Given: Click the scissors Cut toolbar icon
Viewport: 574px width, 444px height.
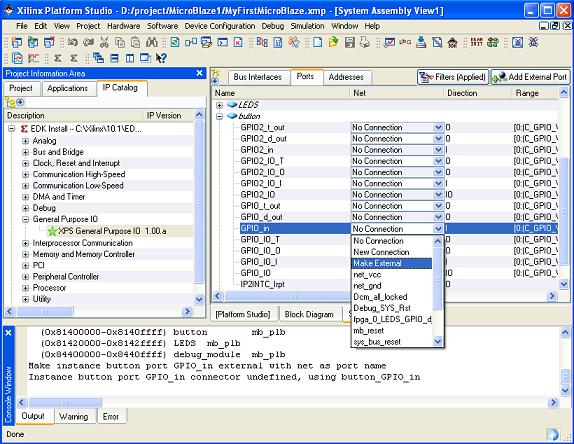Looking at the screenshot, I should point(104,42).
